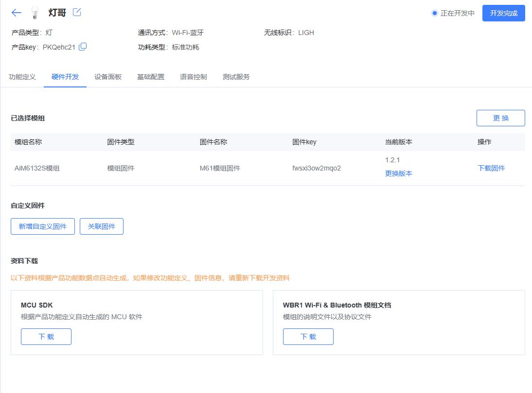Click the 下载固件 link
Viewport: 532px width, 393px height.
point(491,168)
